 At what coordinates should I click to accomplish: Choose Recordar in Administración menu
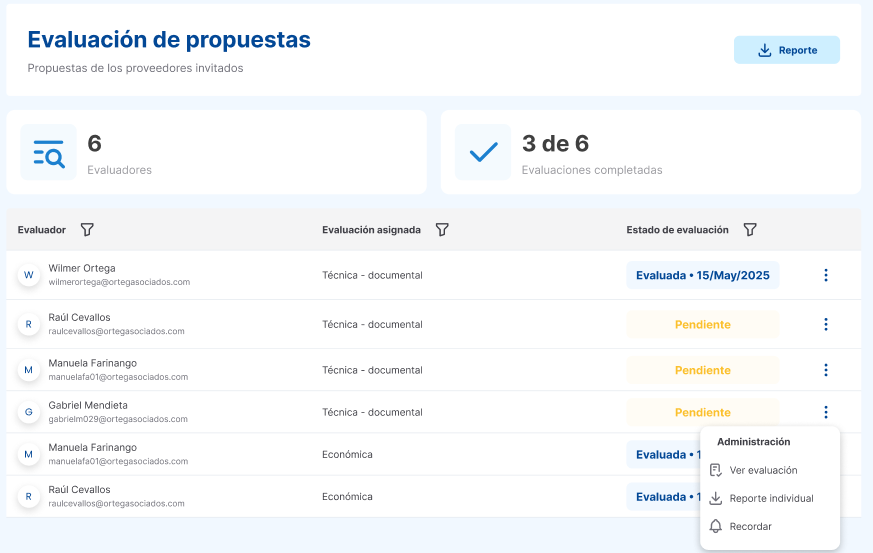coord(750,526)
